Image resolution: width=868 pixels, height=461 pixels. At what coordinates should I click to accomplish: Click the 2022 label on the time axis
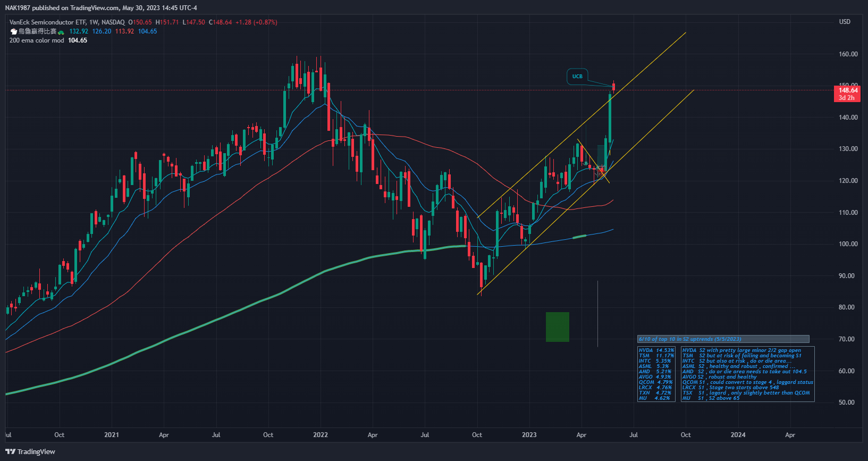[321, 435]
